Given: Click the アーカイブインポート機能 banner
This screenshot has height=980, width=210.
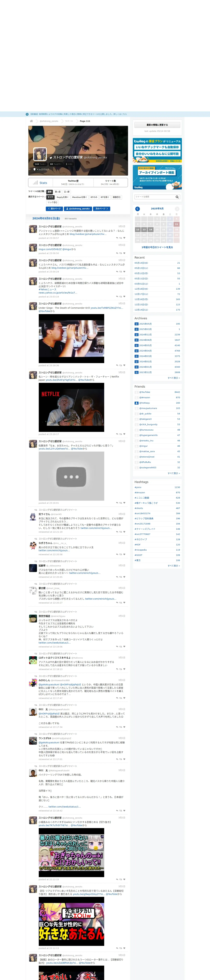Looking at the screenshot, I should (x=157, y=177).
